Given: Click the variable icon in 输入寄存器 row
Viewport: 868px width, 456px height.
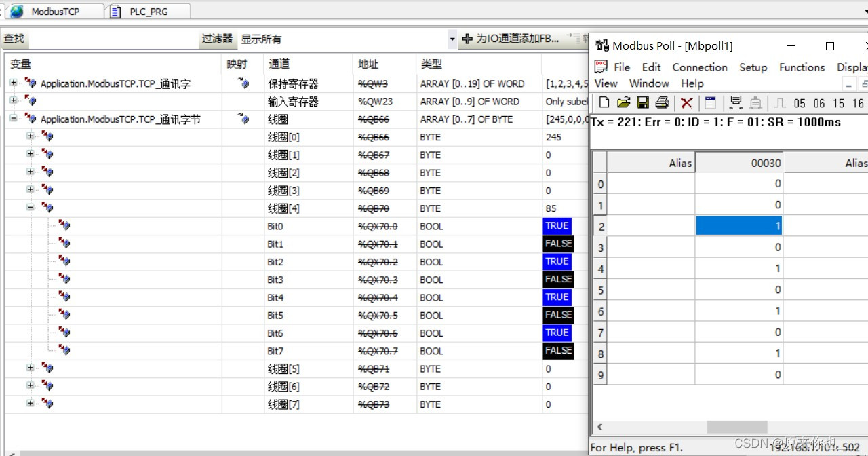Looking at the screenshot, I should [x=31, y=101].
